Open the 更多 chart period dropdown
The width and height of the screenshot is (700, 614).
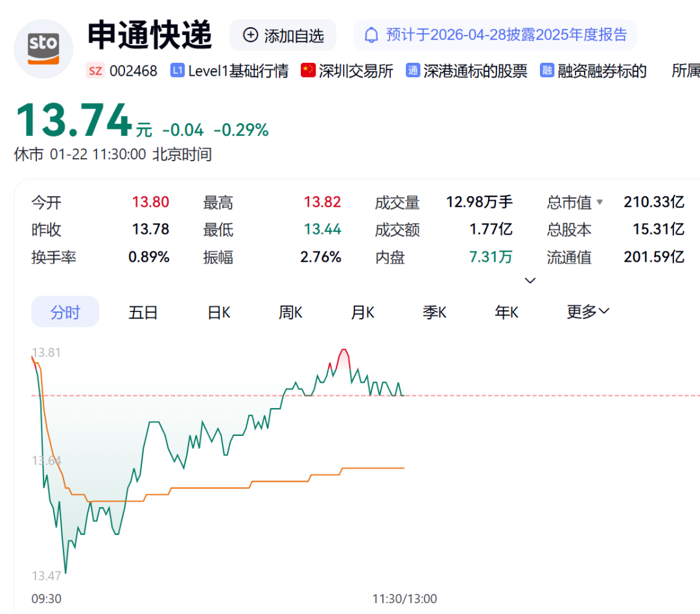[x=588, y=312]
